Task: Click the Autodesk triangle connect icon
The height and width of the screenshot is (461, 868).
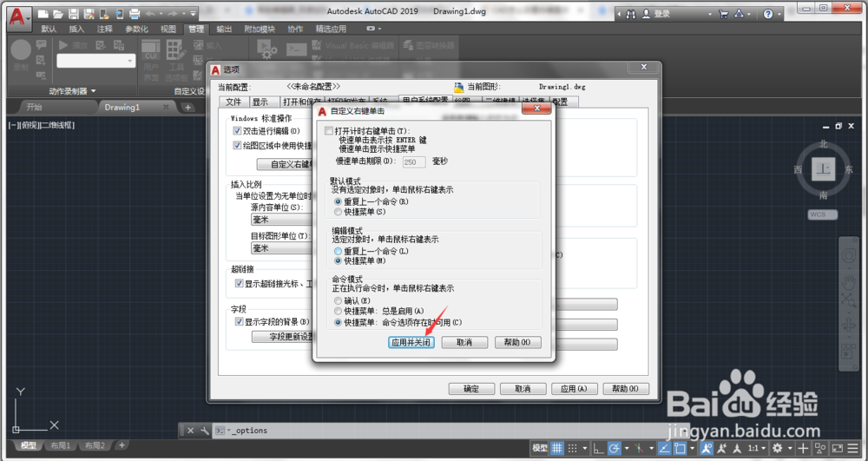Action: 739,14
